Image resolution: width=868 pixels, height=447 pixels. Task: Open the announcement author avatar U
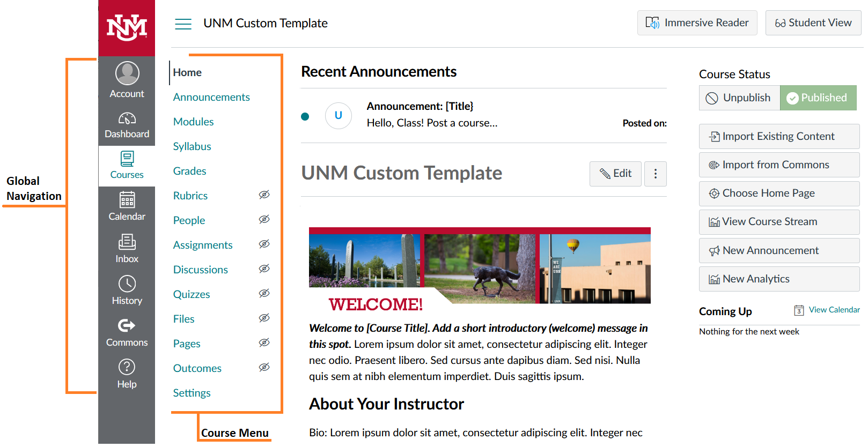coord(339,115)
